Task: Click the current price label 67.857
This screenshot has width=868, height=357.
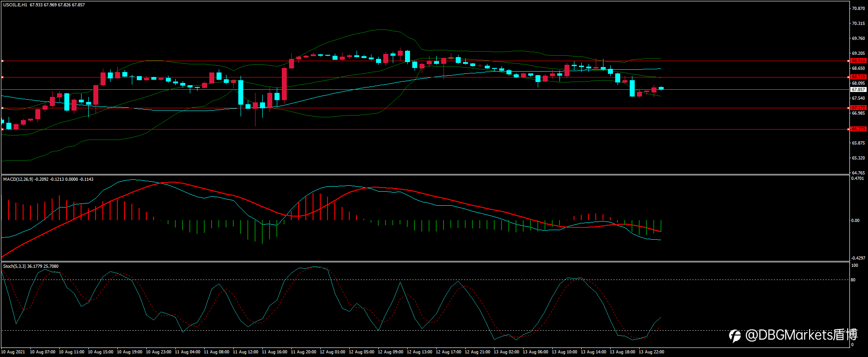Action: (x=858, y=90)
